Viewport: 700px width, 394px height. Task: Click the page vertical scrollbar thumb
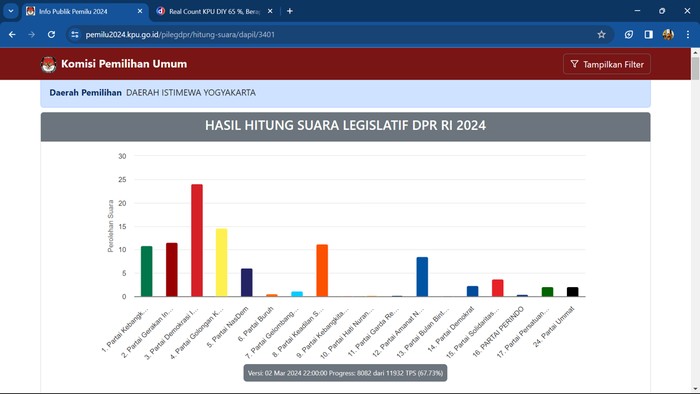coord(695,68)
